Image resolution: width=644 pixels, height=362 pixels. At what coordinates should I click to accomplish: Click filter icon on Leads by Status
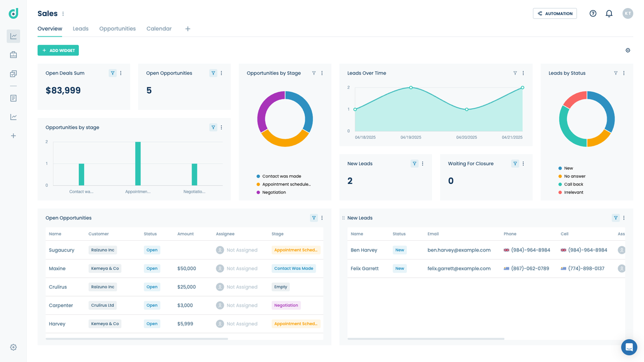(616, 73)
